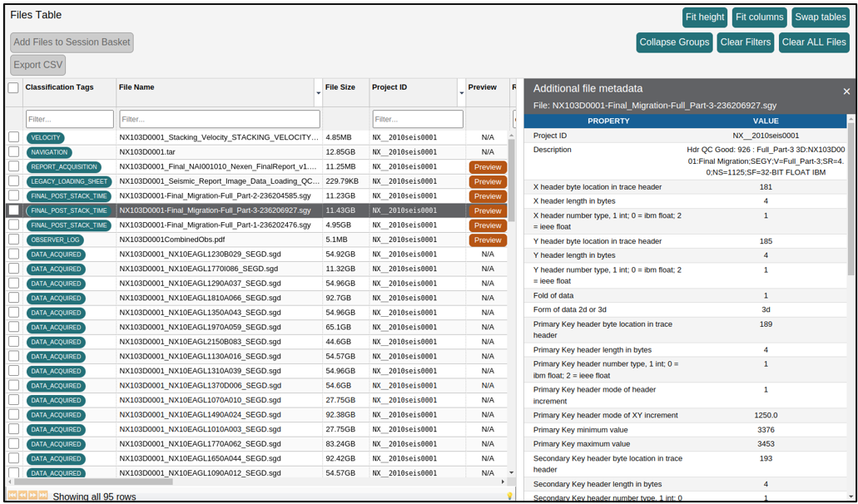Click the PROPERTY column header in metadata
This screenshot has height=504, width=858.
[x=608, y=121]
